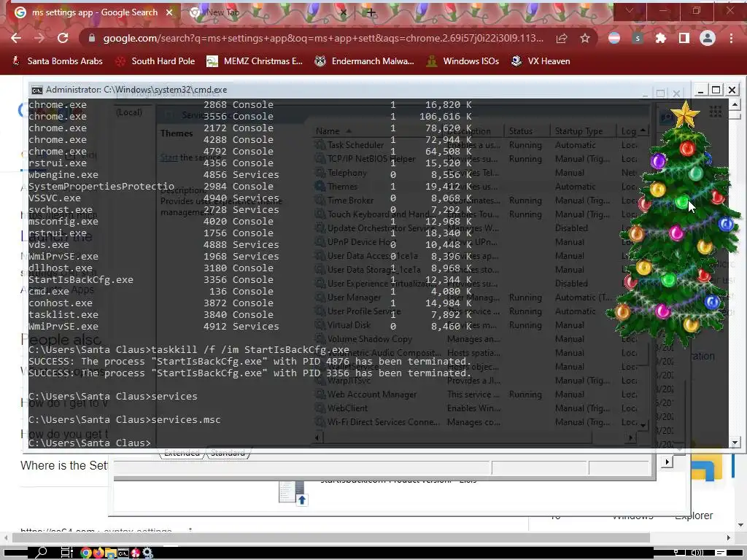Open the 'South Hard Pole' bookmark

pyautogui.click(x=155, y=61)
